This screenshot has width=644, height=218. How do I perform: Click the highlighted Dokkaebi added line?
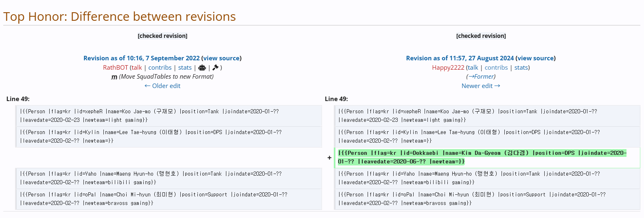(482, 157)
